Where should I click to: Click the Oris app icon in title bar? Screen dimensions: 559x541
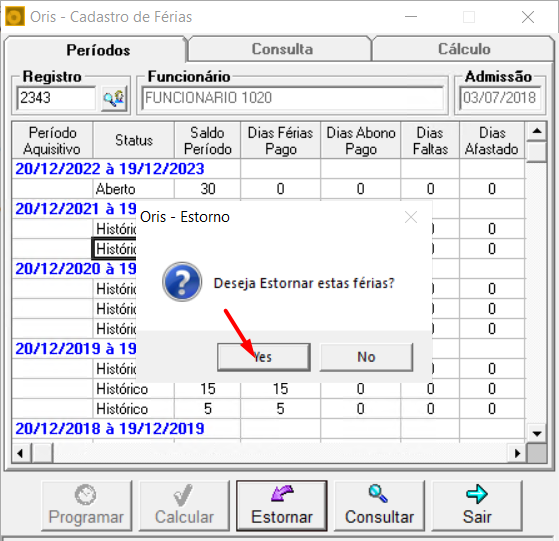pos(15,16)
